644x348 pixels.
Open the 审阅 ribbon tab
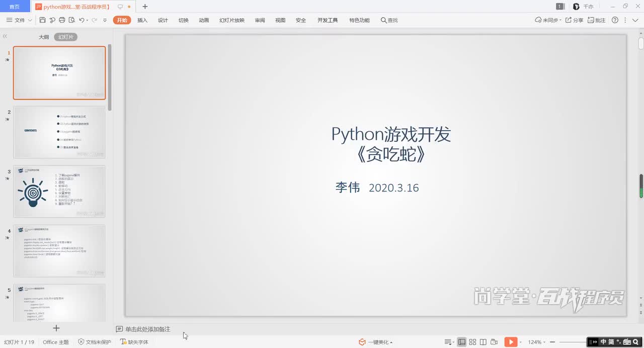[x=260, y=20]
